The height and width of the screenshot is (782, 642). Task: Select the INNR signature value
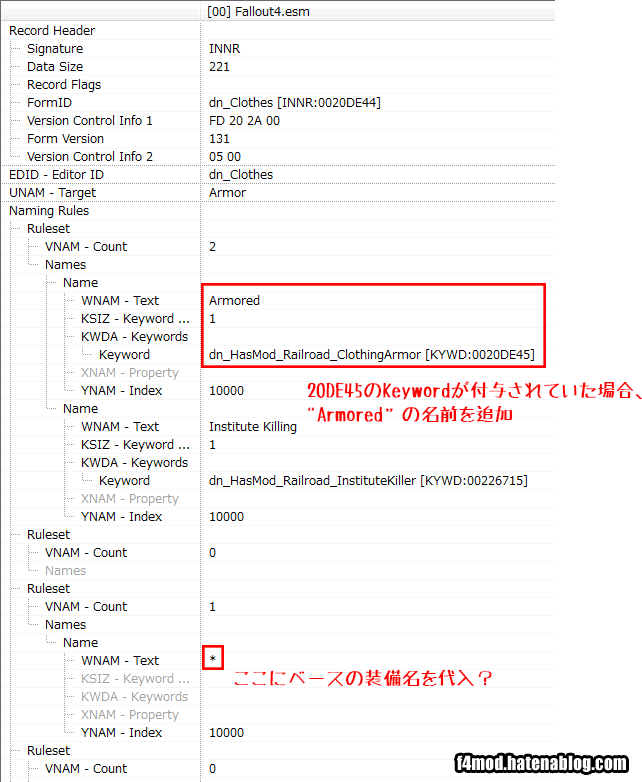[x=224, y=48]
